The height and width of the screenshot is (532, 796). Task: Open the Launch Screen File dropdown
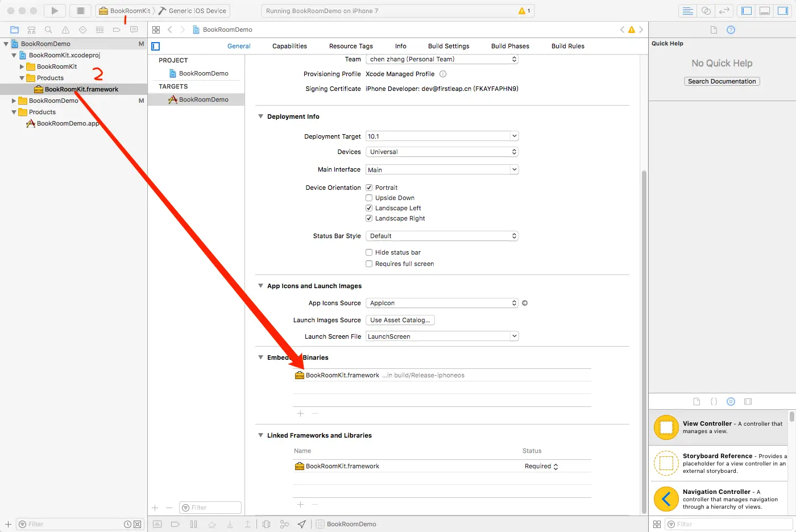(442, 336)
